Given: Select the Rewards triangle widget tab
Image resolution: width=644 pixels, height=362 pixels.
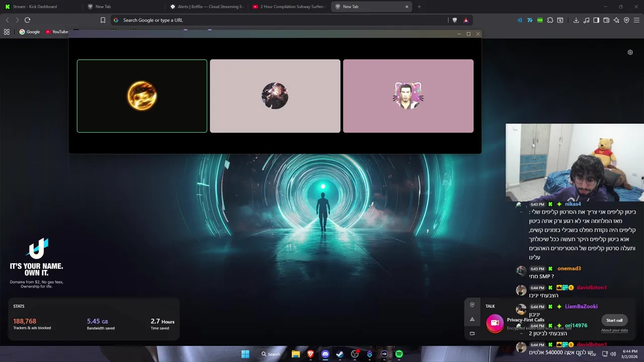Looking at the screenshot, I should click(x=472, y=319).
